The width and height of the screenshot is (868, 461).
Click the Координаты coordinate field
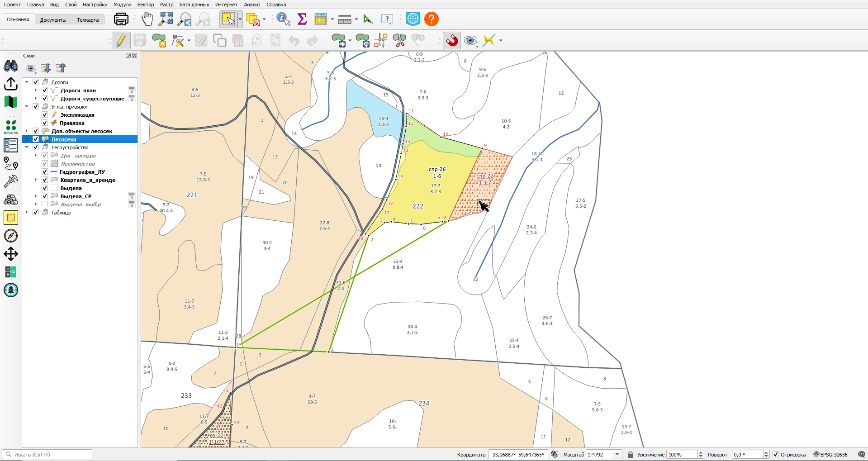pyautogui.click(x=518, y=455)
